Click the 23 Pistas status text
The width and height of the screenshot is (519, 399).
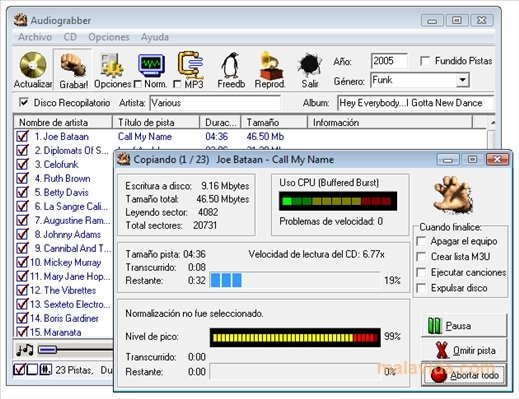(x=74, y=370)
